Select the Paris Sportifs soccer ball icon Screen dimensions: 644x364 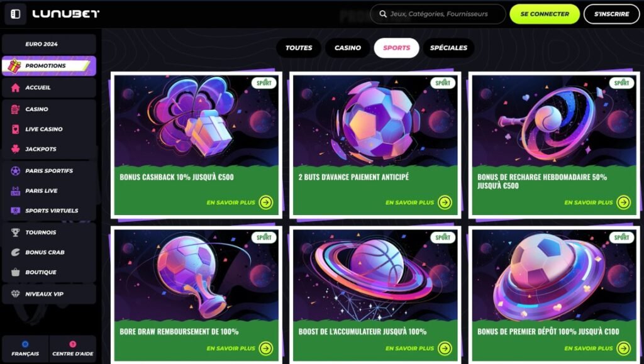click(x=15, y=171)
